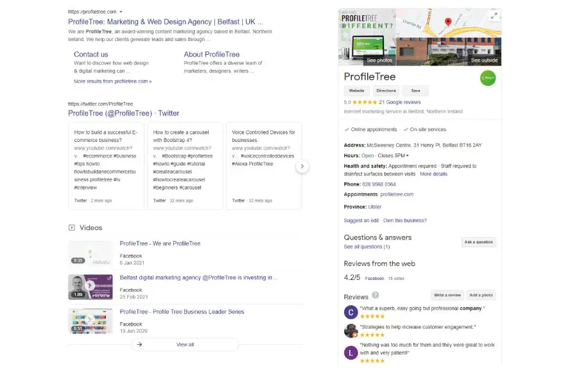Open 'ProfileTree - We are ProfileTree' video link
Image resolution: width=588 pixels, height=368 pixels.
(x=160, y=243)
